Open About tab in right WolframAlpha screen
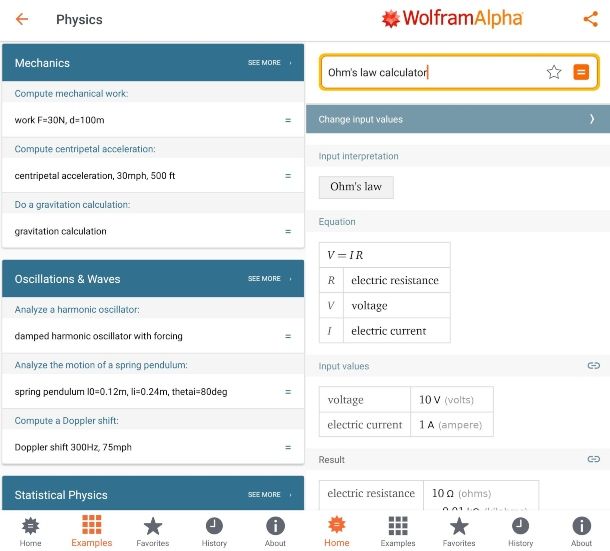 click(x=581, y=532)
